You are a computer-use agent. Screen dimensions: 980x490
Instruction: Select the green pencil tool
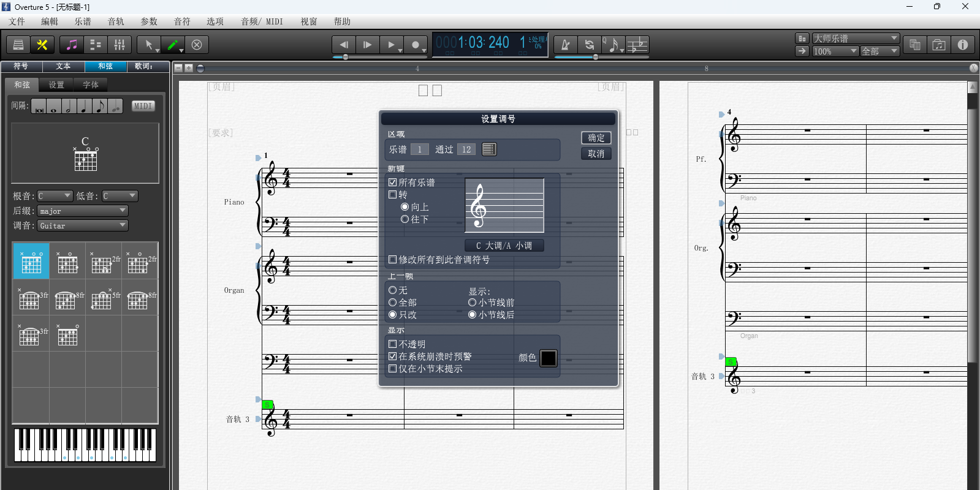[173, 45]
